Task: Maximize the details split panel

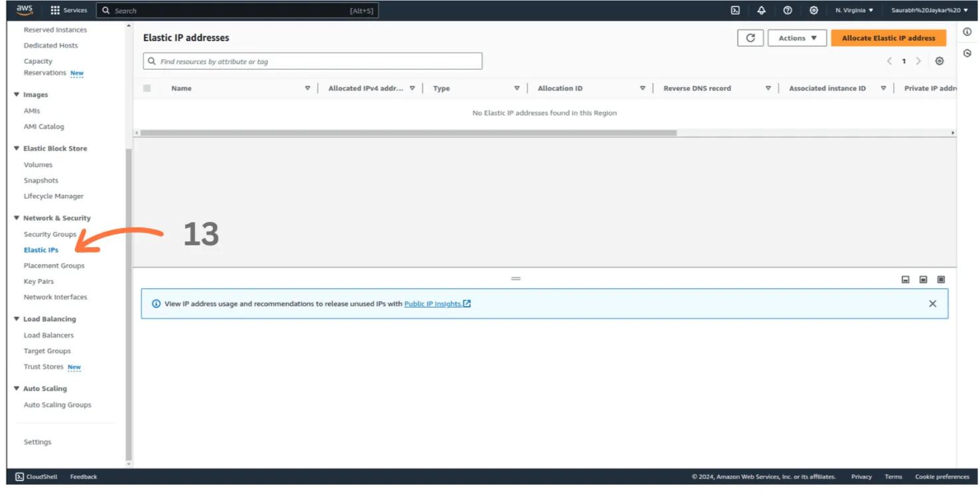Action: (x=941, y=280)
